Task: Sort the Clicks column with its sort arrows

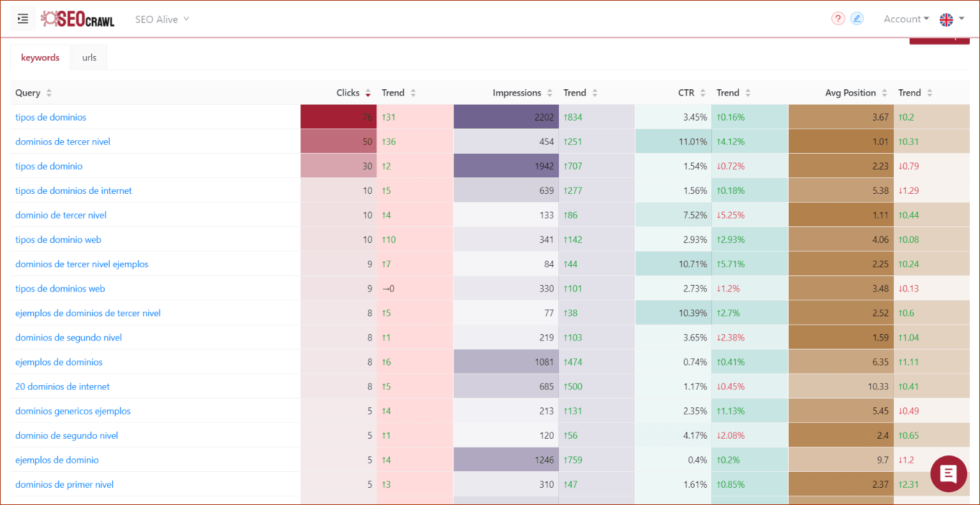Action: tap(368, 92)
